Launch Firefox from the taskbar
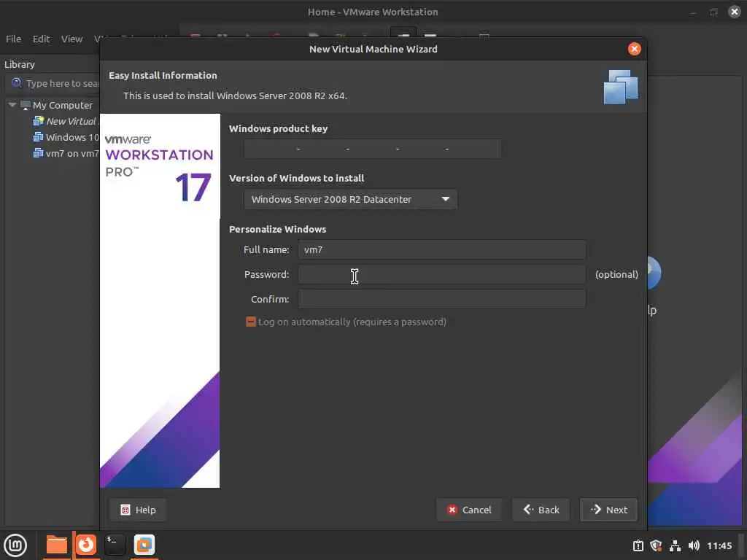Screen dimensions: 747x560 click(x=86, y=544)
